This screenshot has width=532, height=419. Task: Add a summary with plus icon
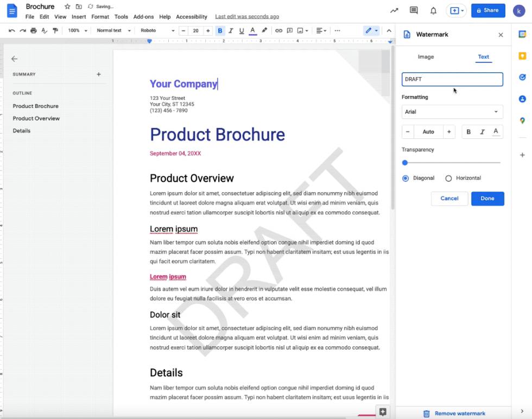point(99,74)
